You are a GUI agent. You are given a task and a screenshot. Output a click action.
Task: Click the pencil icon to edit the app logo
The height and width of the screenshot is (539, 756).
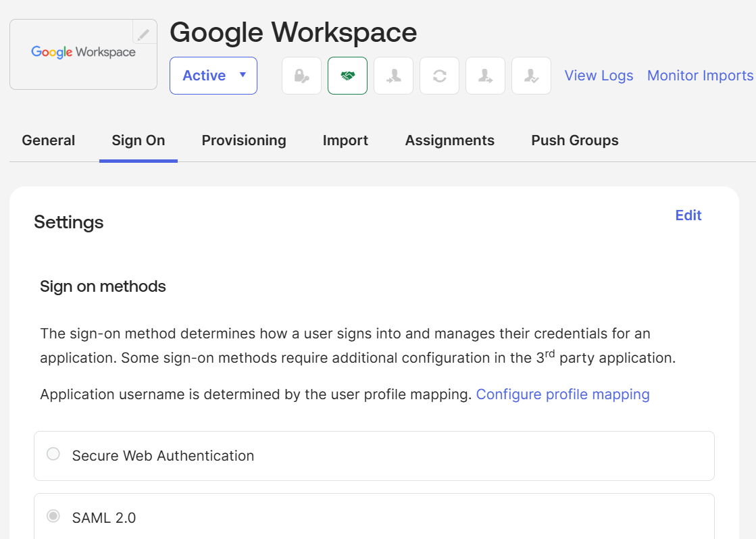pyautogui.click(x=144, y=33)
